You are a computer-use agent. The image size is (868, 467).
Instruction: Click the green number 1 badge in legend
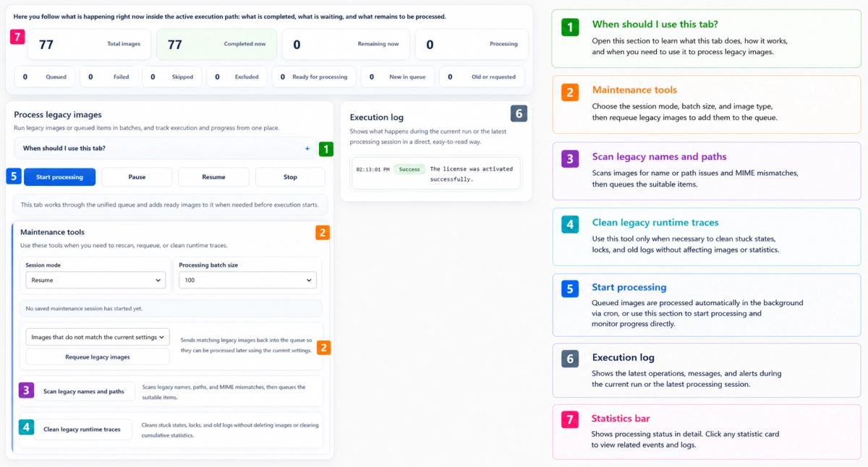(570, 27)
